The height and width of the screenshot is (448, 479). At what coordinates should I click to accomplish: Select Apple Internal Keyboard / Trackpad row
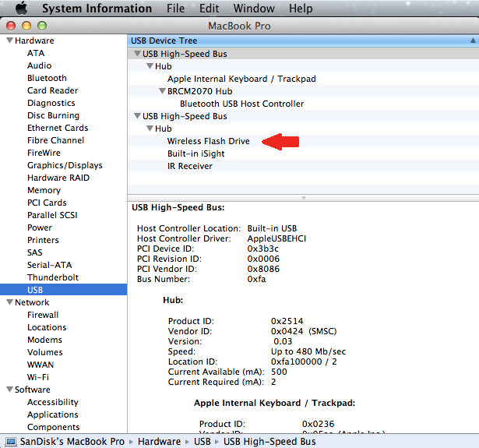pyautogui.click(x=303, y=79)
